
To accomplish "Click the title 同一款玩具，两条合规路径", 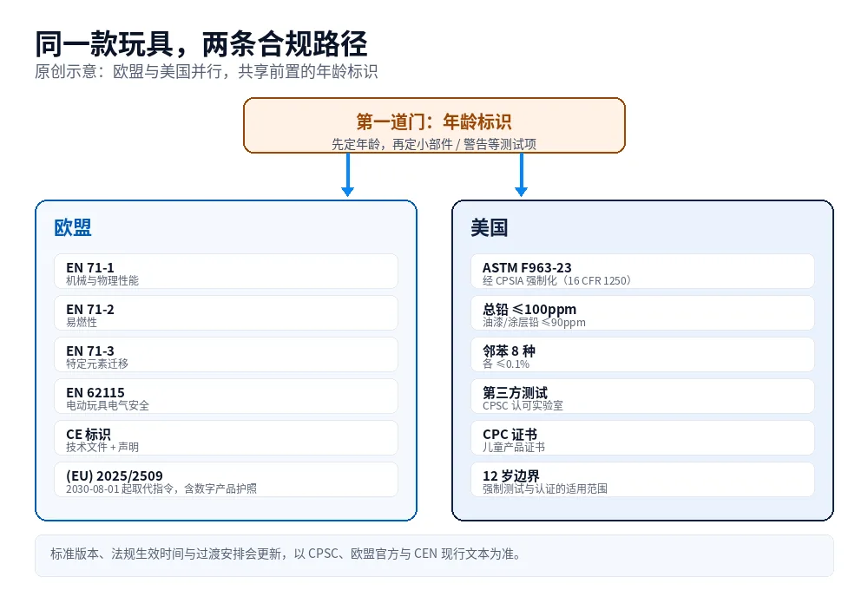I will point(201,43).
